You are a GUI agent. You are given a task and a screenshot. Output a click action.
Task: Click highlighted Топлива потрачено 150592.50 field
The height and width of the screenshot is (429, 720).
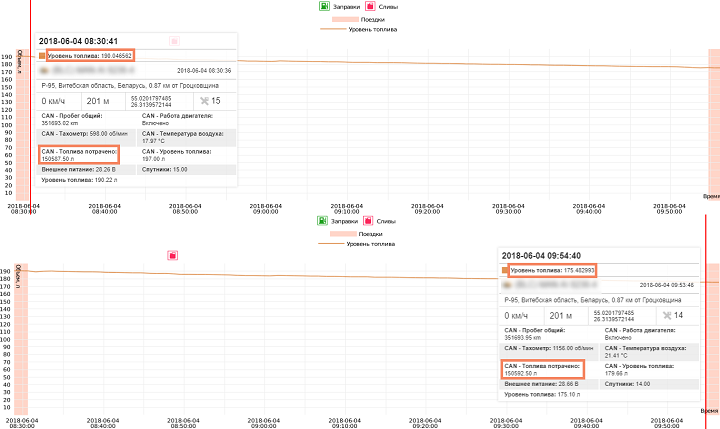(x=542, y=370)
